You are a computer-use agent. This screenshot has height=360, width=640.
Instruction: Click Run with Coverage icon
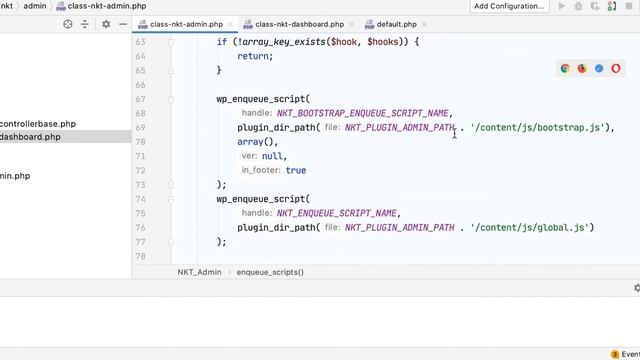click(x=595, y=6)
